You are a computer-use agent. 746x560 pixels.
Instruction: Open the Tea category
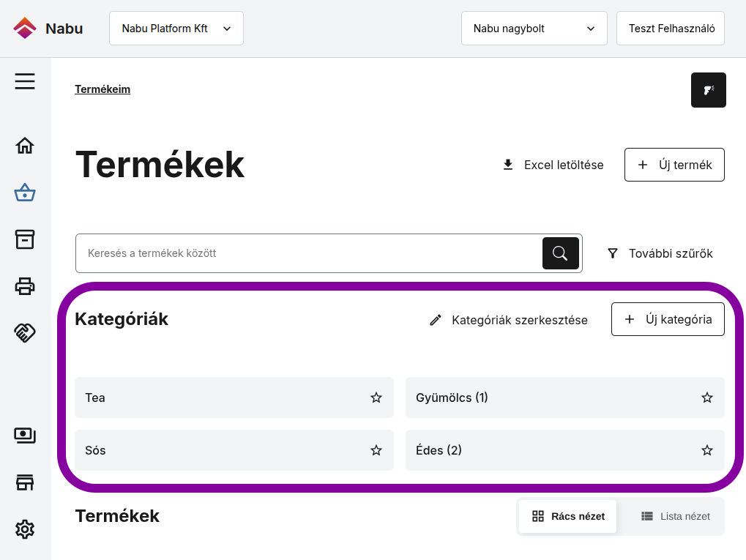coord(234,397)
